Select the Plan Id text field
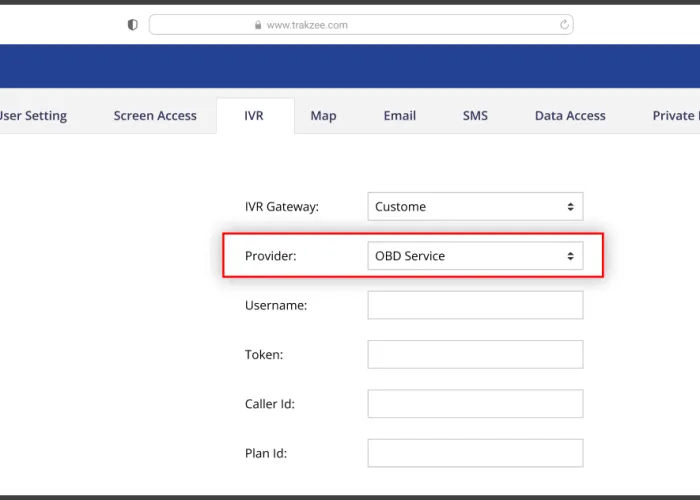Viewport: 700px width, 500px height. pos(475,453)
